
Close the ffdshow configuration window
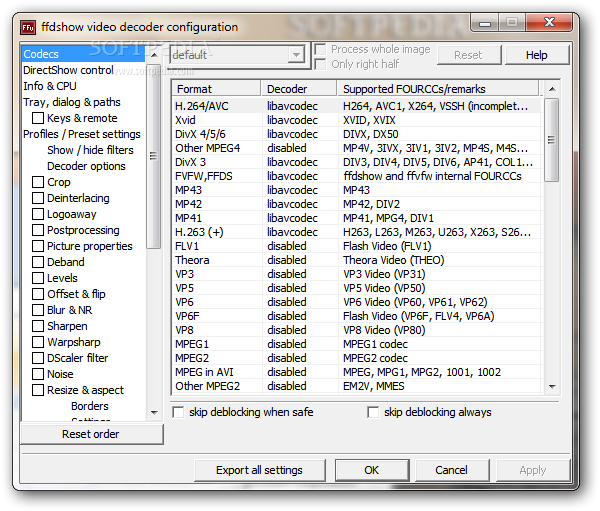pos(549,23)
